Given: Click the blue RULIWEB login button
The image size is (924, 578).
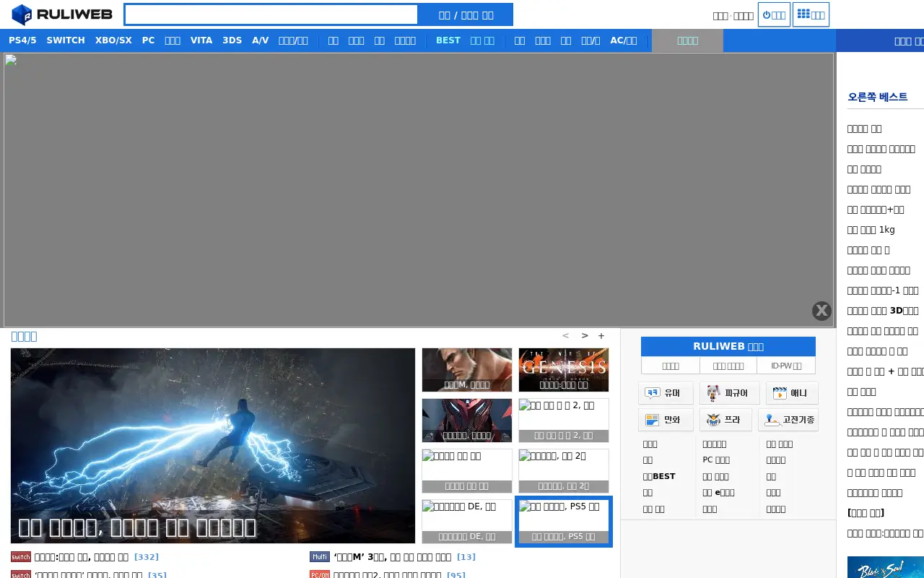Looking at the screenshot, I should (728, 347).
